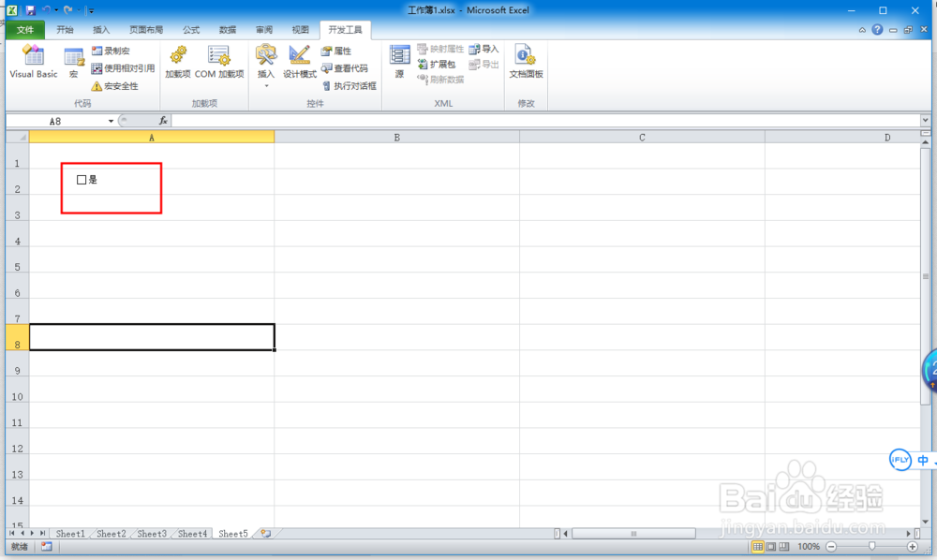Switch to Page Break Preview in status bar
This screenshot has width=937, height=560.
(784, 546)
